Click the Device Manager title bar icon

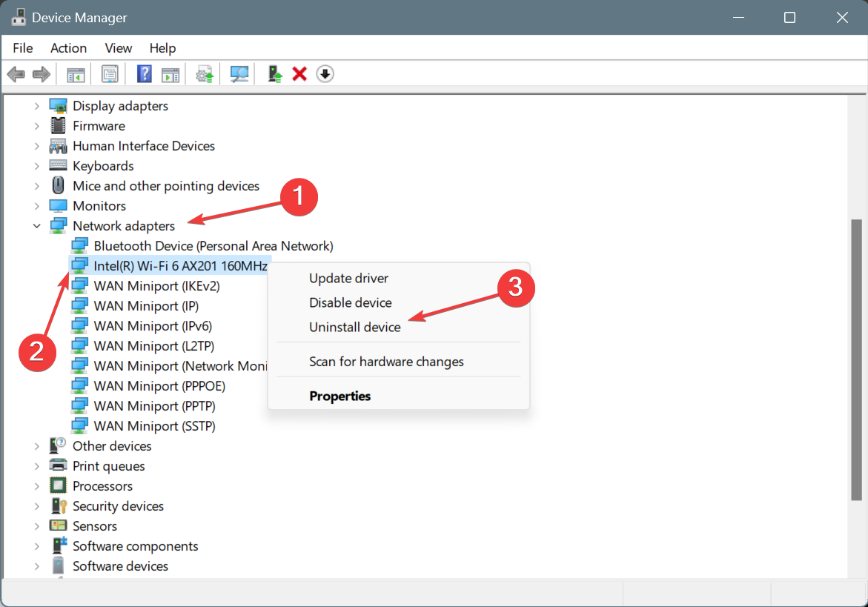point(19,17)
